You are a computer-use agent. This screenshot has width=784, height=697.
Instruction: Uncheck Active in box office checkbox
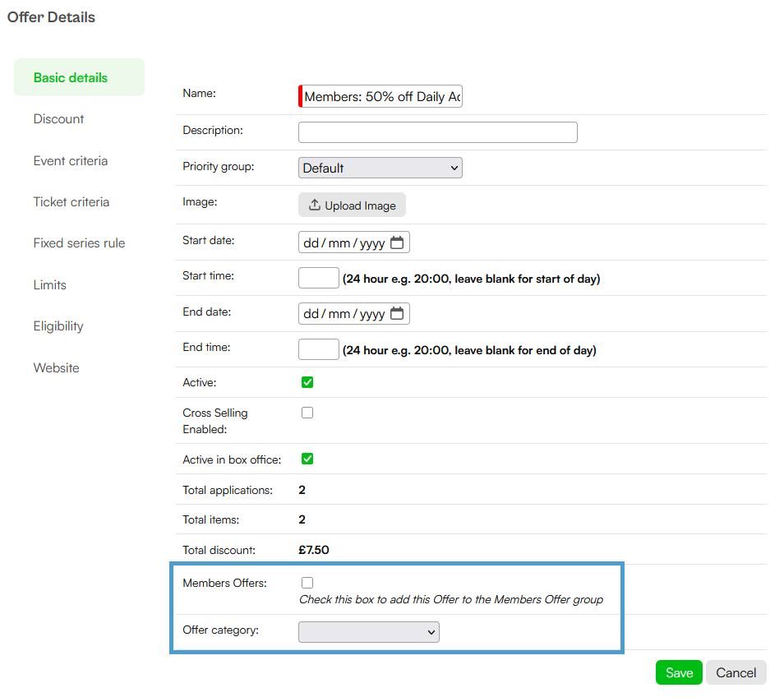pyautogui.click(x=307, y=459)
